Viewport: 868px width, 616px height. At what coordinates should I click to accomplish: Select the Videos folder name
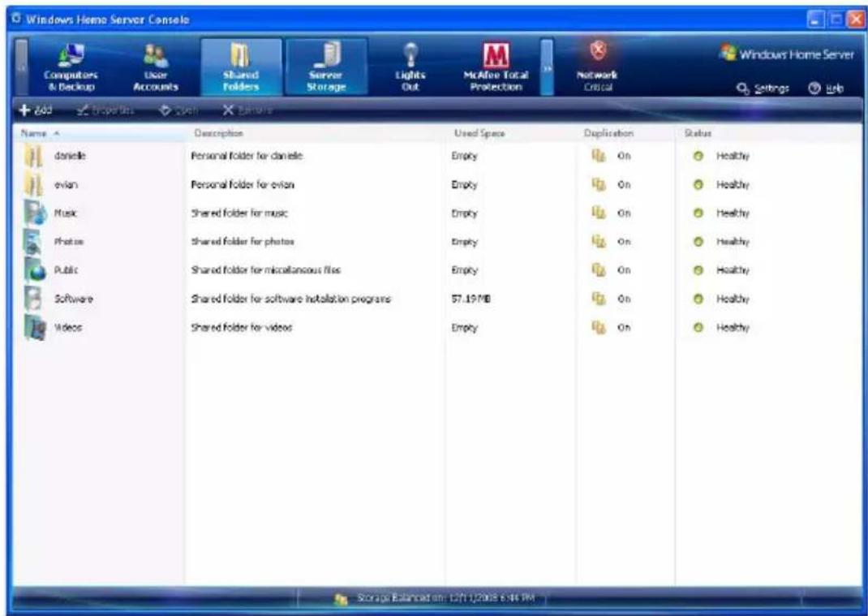pos(68,327)
